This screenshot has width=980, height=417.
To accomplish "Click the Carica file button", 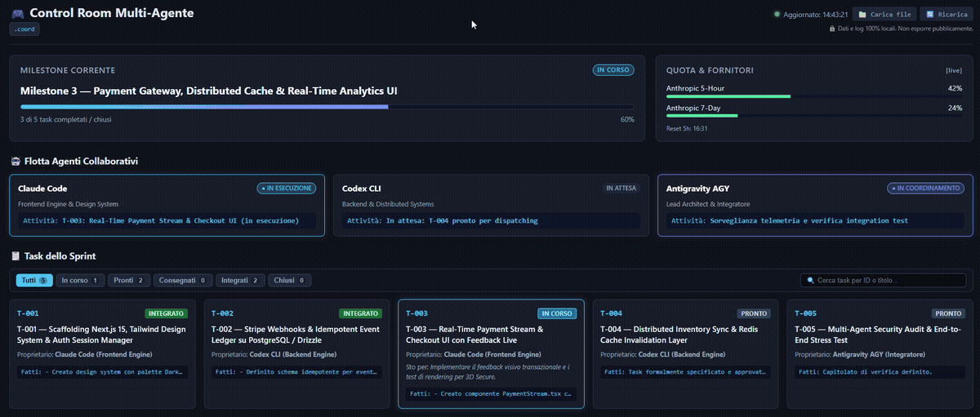I will click(884, 15).
